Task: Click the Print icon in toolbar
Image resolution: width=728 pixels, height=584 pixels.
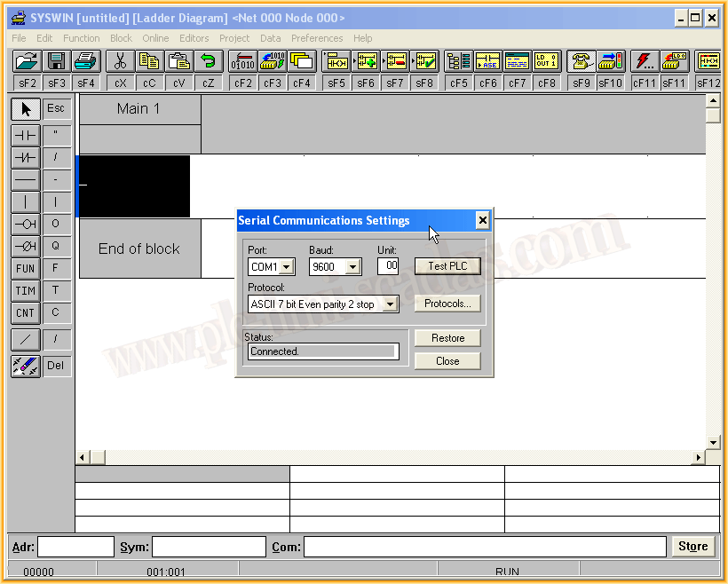Action: click(x=85, y=61)
